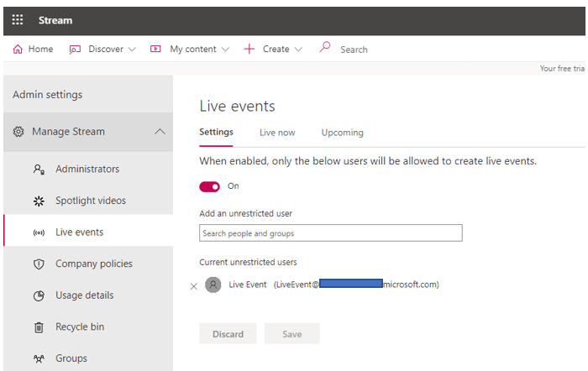Click the search magnifier icon
Image resolution: width=588 pixels, height=371 pixels.
(x=325, y=49)
